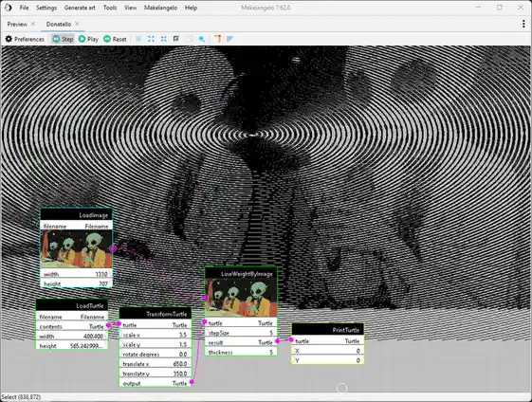Close the Donatello tab
This screenshot has width=532, height=402.
pos(77,24)
